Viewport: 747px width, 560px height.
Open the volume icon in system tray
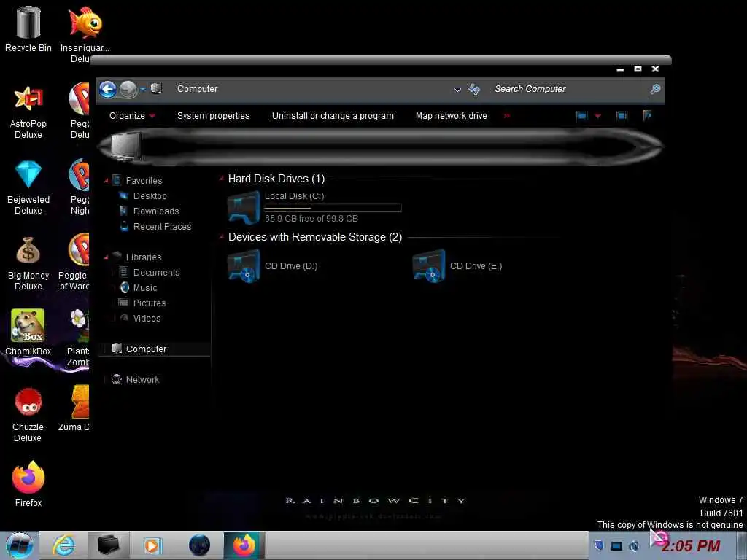[634, 546]
